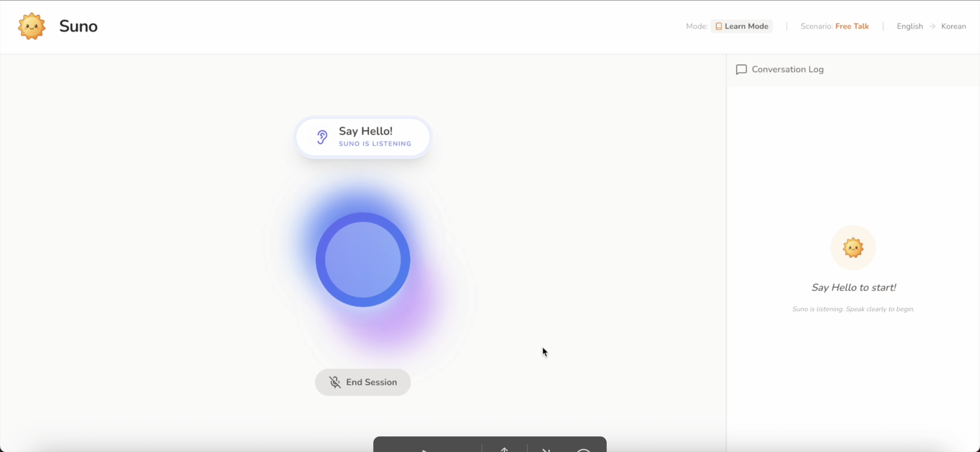980x452 pixels.
Task: Open the Free Talk scenario selector
Action: (x=852, y=26)
